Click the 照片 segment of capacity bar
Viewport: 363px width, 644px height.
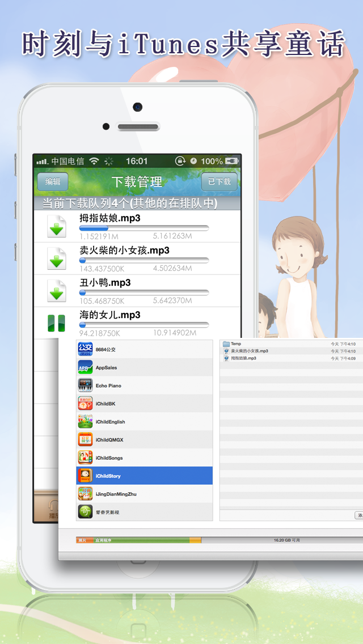[x=85, y=540]
